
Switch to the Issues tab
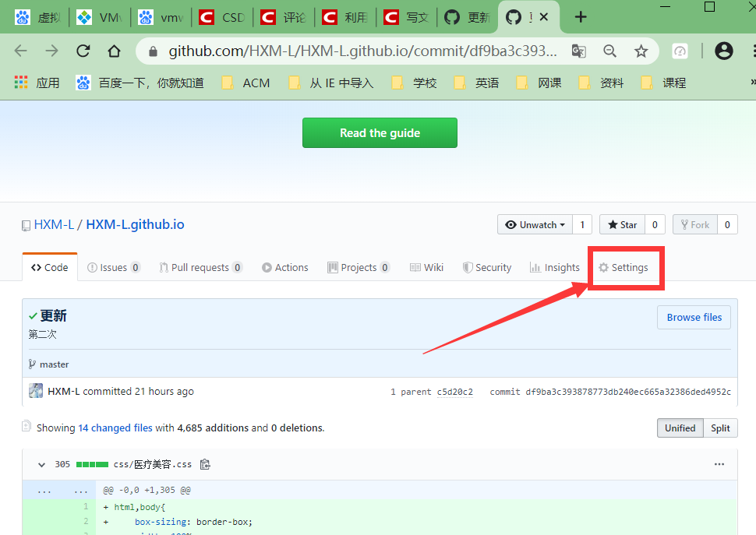click(114, 267)
